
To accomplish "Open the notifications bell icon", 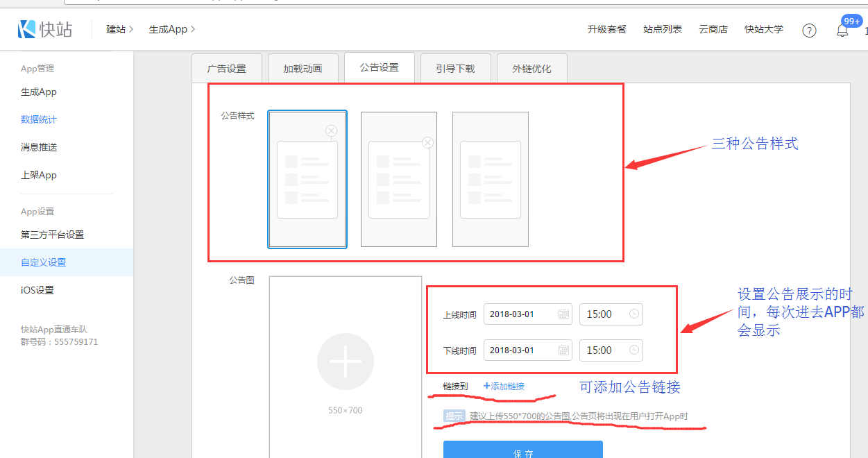I will pos(842,31).
